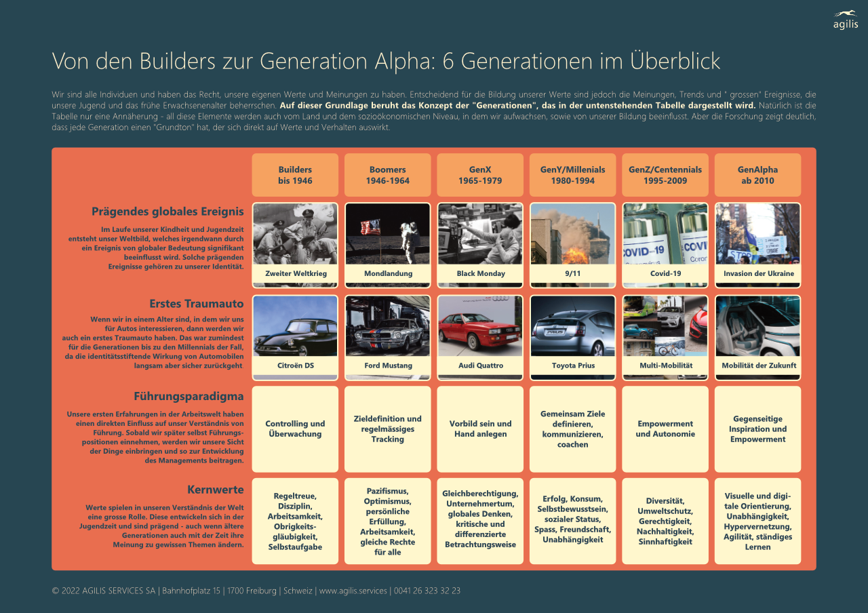Open the futuristic car interior image
Viewport: 868px width, 613px height.
tap(758, 326)
